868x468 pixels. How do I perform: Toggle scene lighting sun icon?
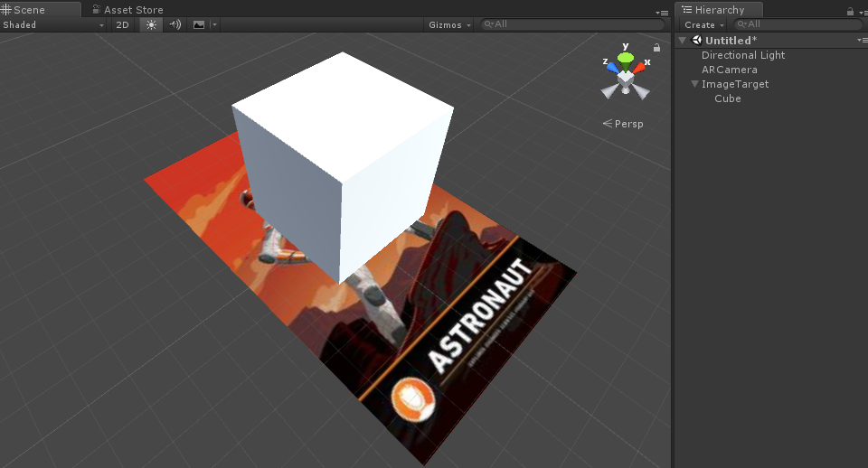point(151,24)
